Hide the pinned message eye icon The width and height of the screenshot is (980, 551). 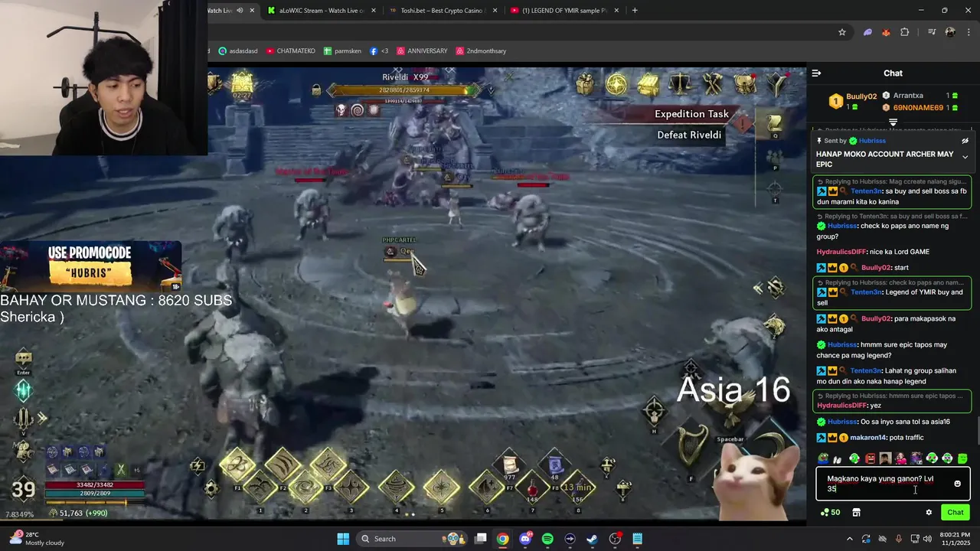click(965, 141)
